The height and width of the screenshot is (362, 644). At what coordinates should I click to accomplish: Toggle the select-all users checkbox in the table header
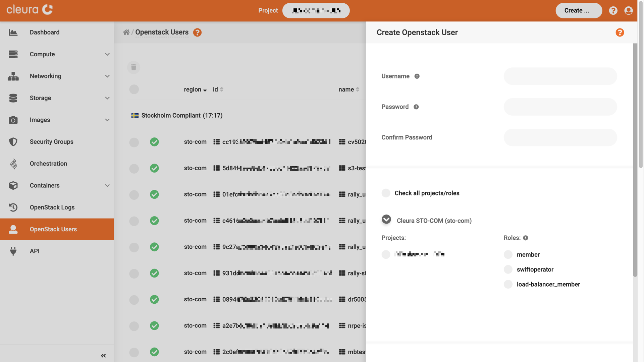[134, 89]
